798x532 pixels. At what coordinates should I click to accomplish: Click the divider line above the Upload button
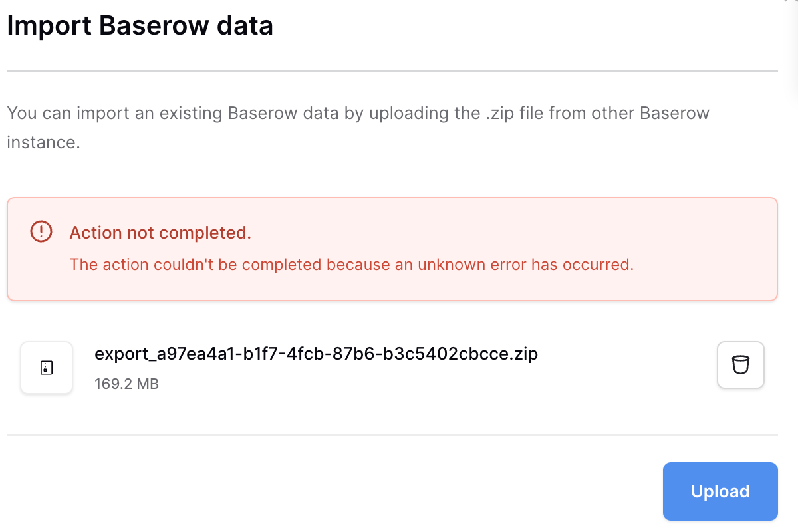click(392, 435)
